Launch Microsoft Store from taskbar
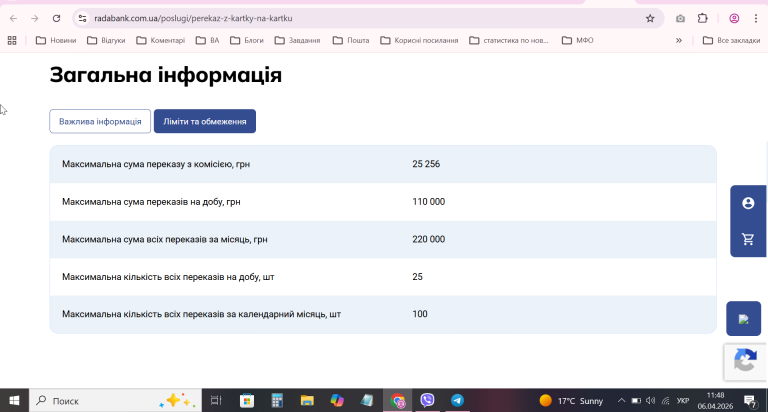The image size is (768, 412). click(x=247, y=401)
